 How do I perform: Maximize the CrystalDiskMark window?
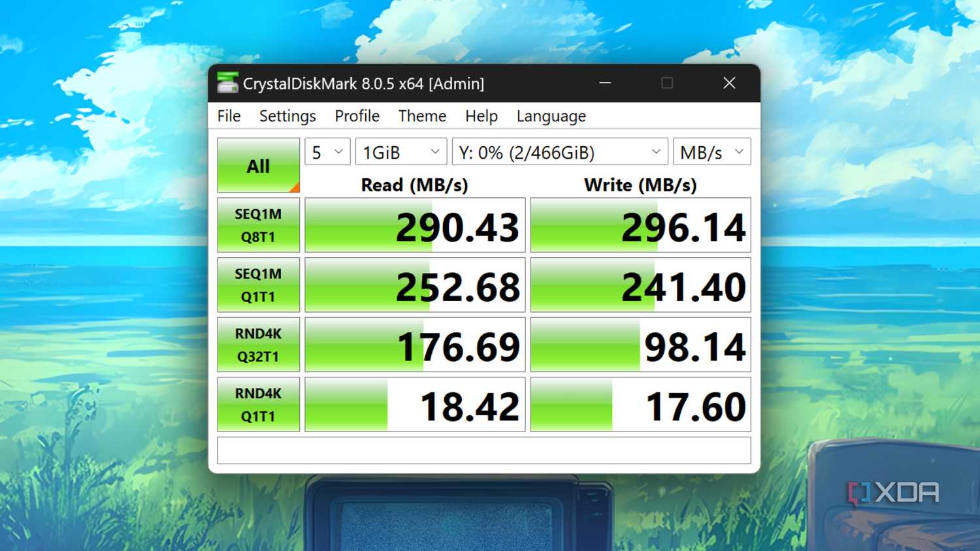click(x=667, y=83)
